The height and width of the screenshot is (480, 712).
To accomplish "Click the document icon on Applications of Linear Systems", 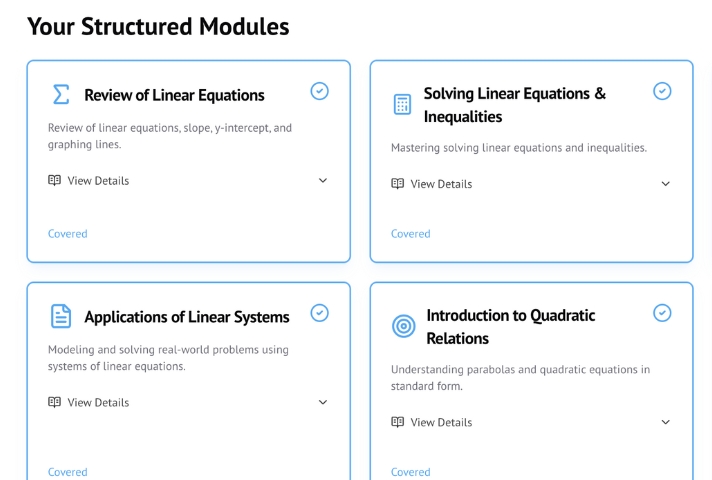I will (61, 317).
